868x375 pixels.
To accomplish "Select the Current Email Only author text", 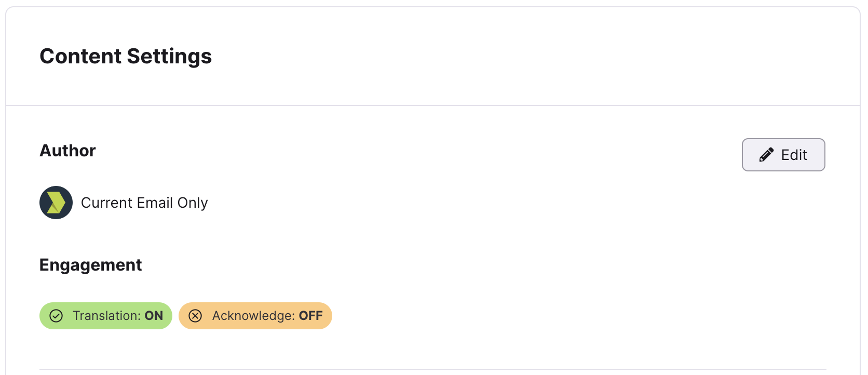I will 144,203.
